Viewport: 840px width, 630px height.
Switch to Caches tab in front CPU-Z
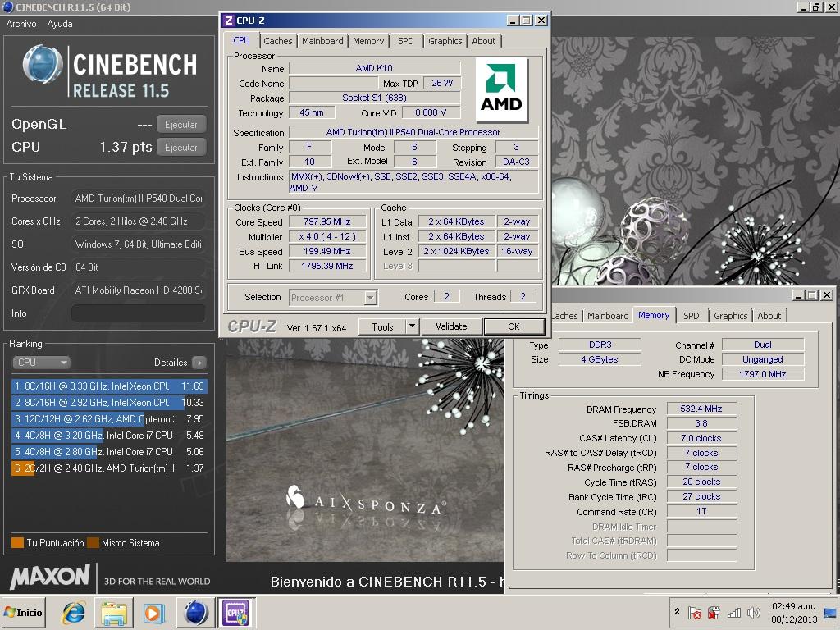click(277, 41)
